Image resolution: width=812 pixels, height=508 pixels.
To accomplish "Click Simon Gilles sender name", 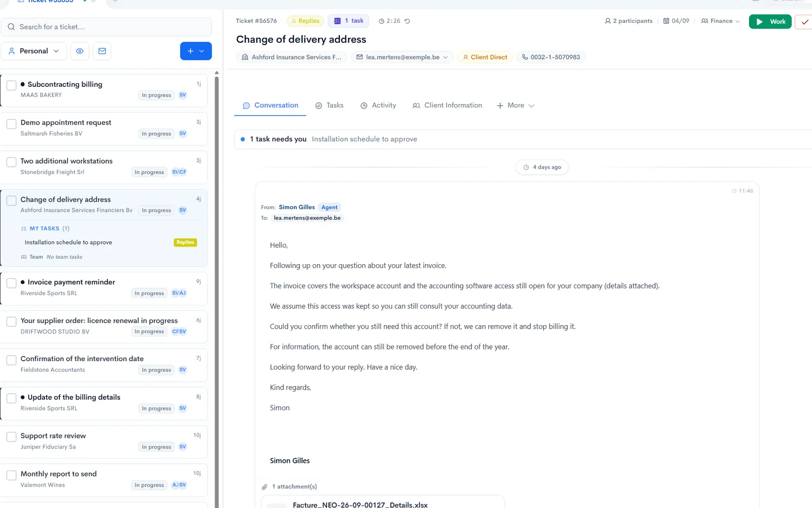I will (x=297, y=207).
